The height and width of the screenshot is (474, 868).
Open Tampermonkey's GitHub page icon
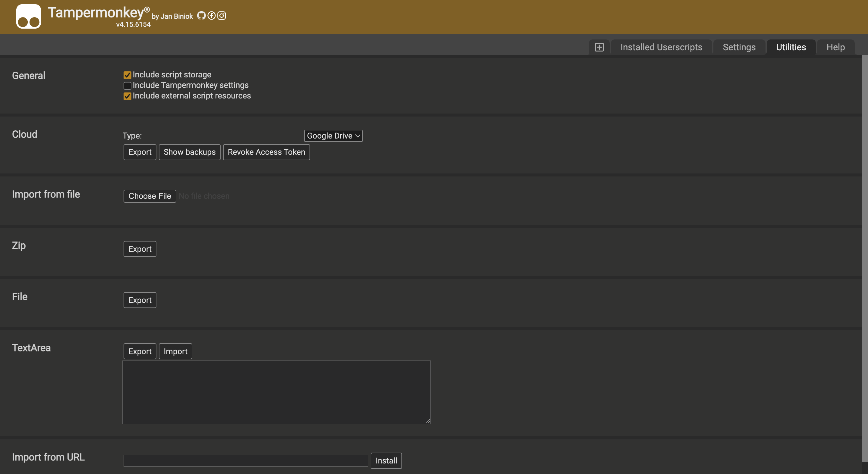(201, 15)
